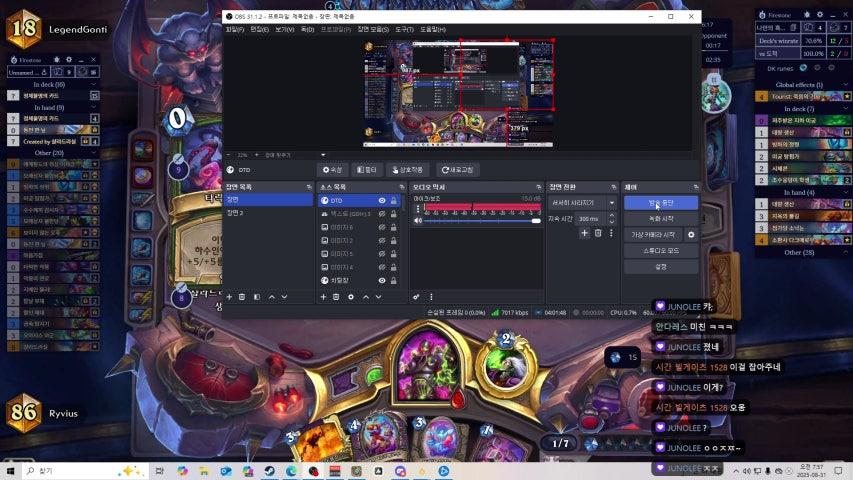
Task: Toggle visibility eye of DTD source
Action: (x=382, y=201)
